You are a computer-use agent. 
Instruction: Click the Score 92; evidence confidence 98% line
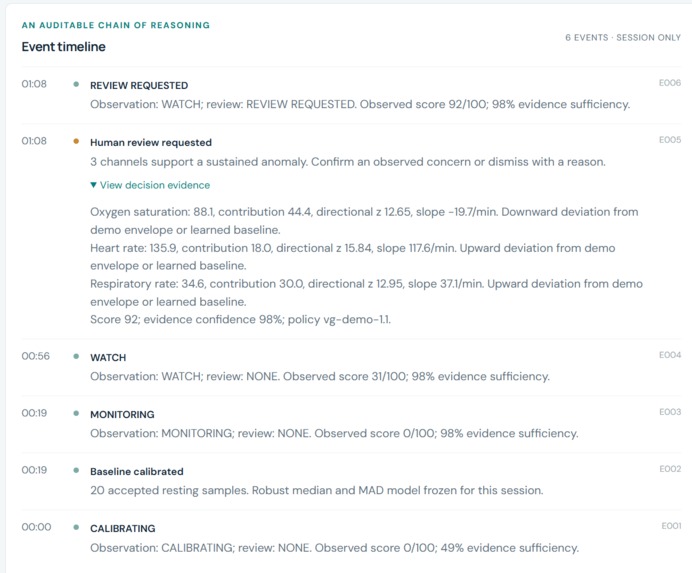241,319
